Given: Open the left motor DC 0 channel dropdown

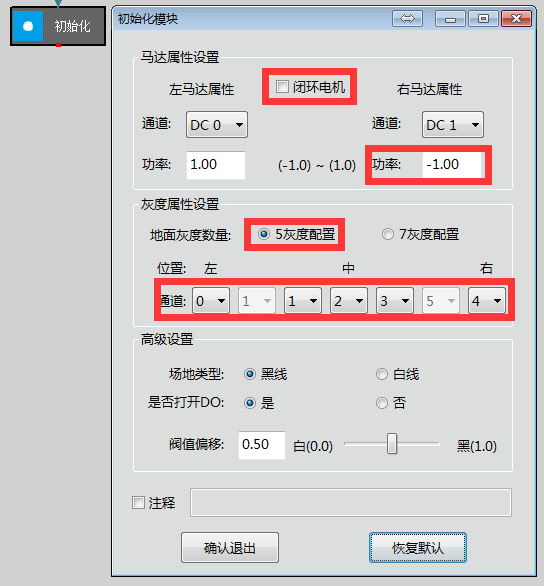Looking at the screenshot, I should click(x=217, y=124).
